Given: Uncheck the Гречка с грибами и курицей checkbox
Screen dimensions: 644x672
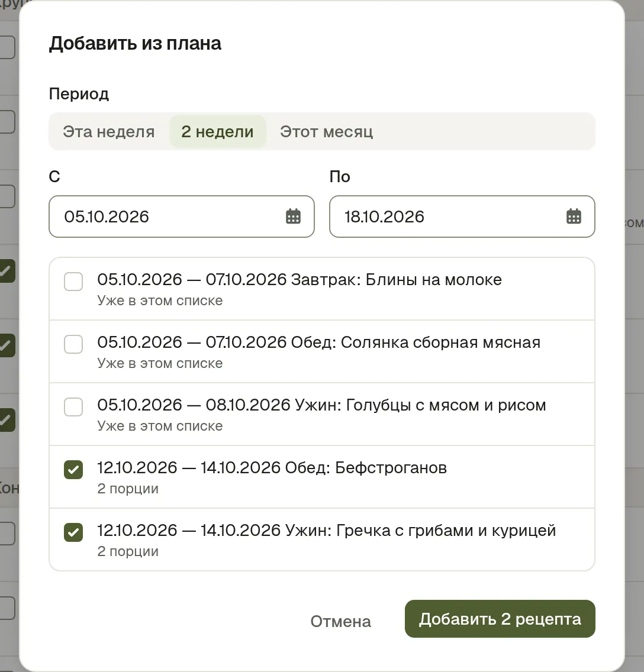Looking at the screenshot, I should click(73, 532).
